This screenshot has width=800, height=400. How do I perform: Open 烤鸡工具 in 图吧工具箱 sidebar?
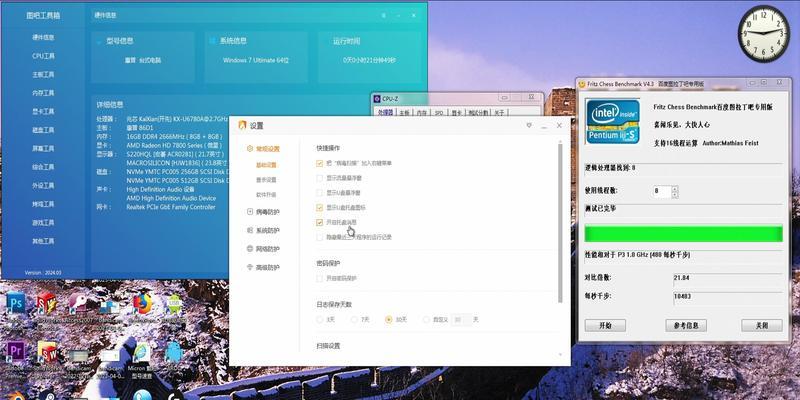pyautogui.click(x=43, y=204)
